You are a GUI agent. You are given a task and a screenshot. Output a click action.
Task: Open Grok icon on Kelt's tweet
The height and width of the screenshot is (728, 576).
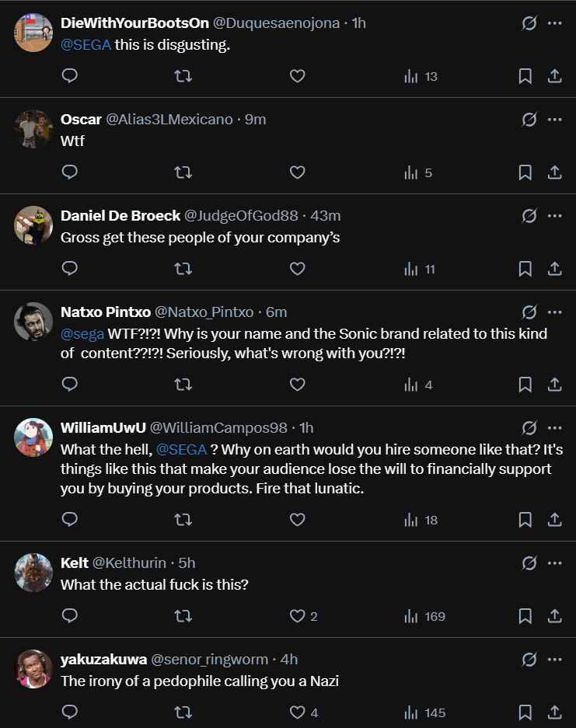[x=529, y=563]
